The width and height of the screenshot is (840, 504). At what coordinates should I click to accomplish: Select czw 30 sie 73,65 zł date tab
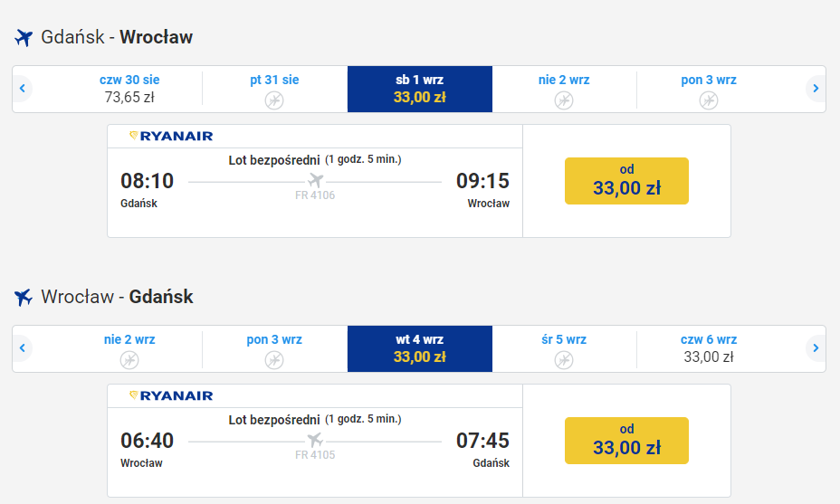(x=129, y=89)
